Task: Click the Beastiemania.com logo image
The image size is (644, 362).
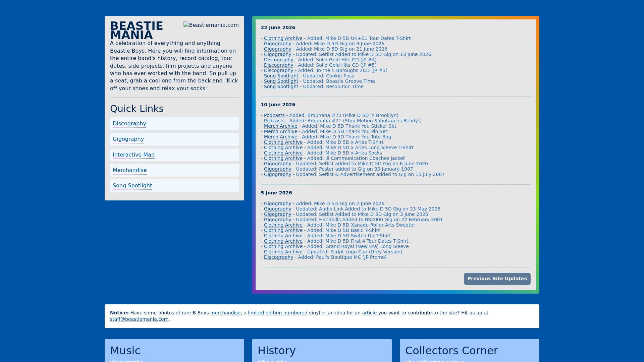Action: tap(211, 25)
